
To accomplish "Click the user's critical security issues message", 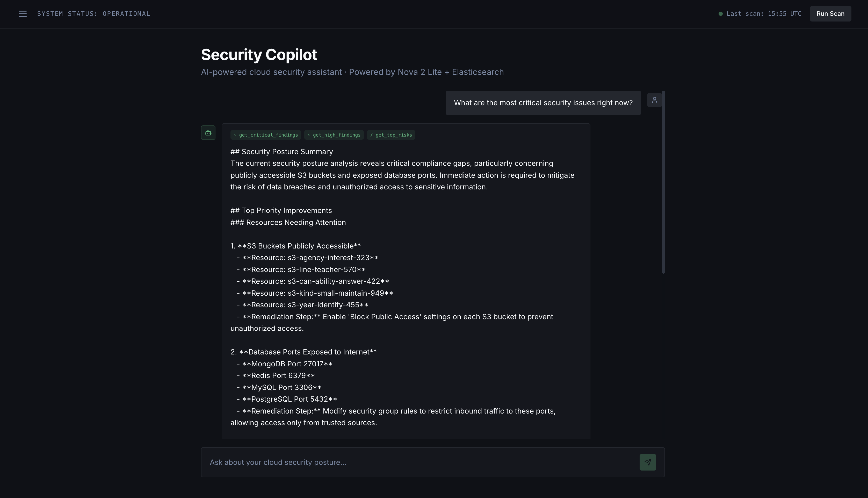I will pos(543,103).
